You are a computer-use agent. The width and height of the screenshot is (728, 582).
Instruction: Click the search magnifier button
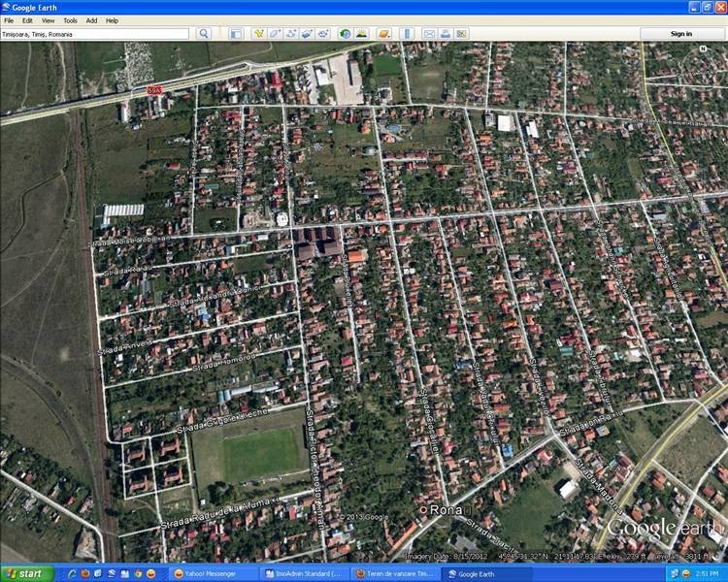204,34
